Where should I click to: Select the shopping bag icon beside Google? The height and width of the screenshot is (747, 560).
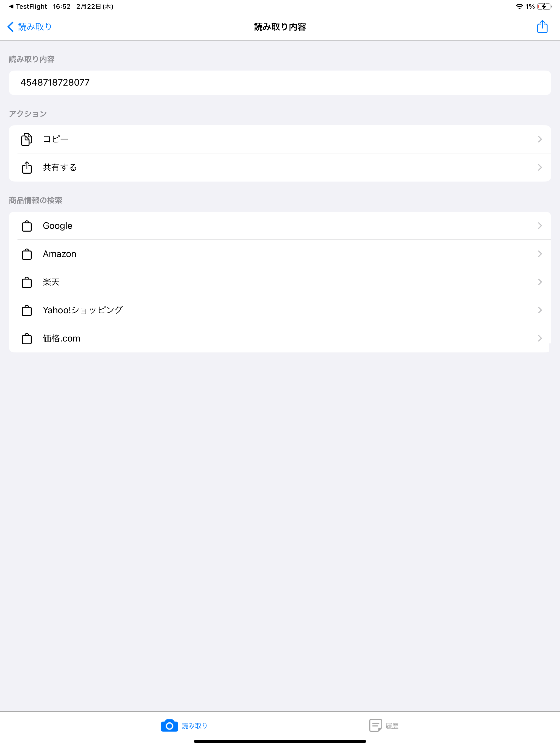pos(27,226)
